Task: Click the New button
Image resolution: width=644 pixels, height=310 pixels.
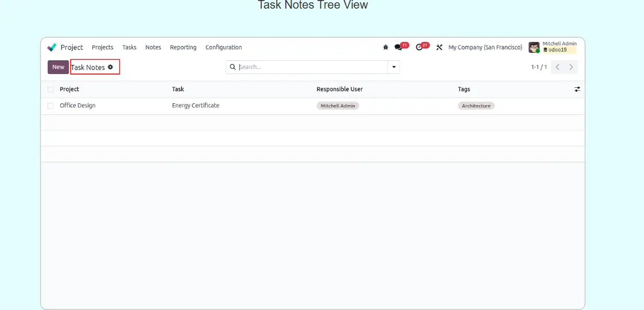Action: click(58, 67)
